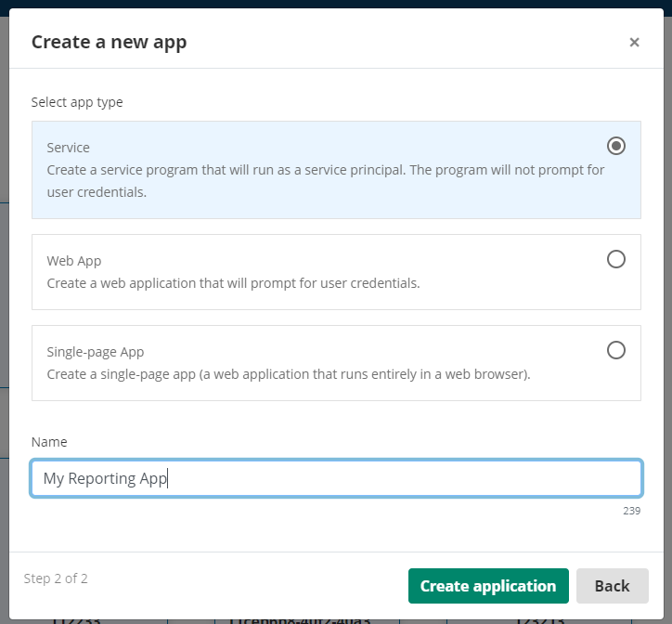This screenshot has width=672, height=624.
Task: Click the Create a new app heading
Action: coord(109,42)
